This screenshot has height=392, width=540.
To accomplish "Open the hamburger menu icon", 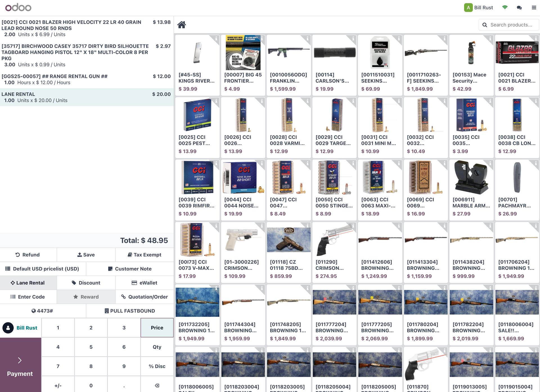I will coord(534,8).
